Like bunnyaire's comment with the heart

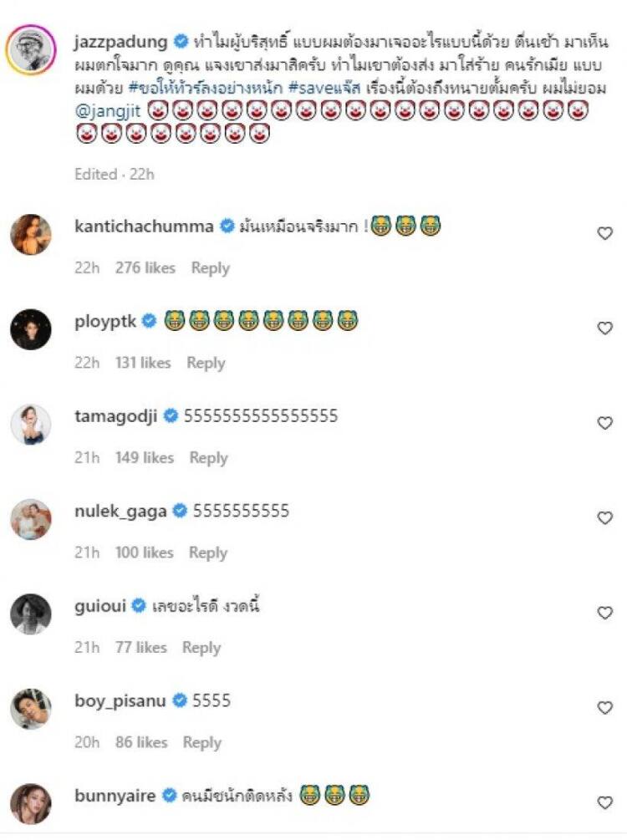coord(604,802)
